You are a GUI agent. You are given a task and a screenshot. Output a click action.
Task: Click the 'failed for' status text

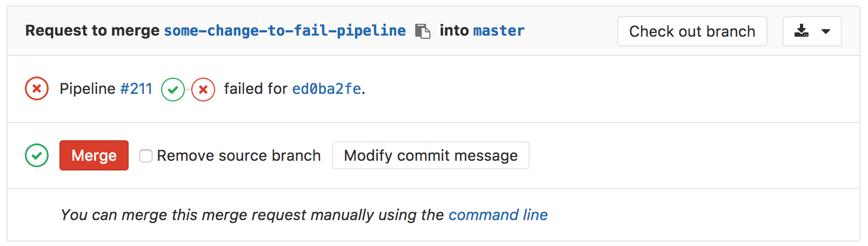tap(255, 88)
